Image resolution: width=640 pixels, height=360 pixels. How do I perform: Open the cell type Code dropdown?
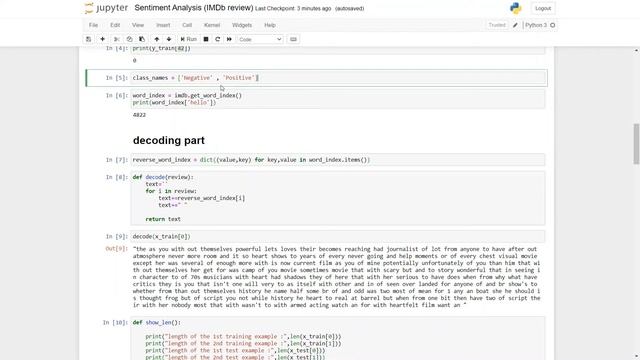(260, 39)
